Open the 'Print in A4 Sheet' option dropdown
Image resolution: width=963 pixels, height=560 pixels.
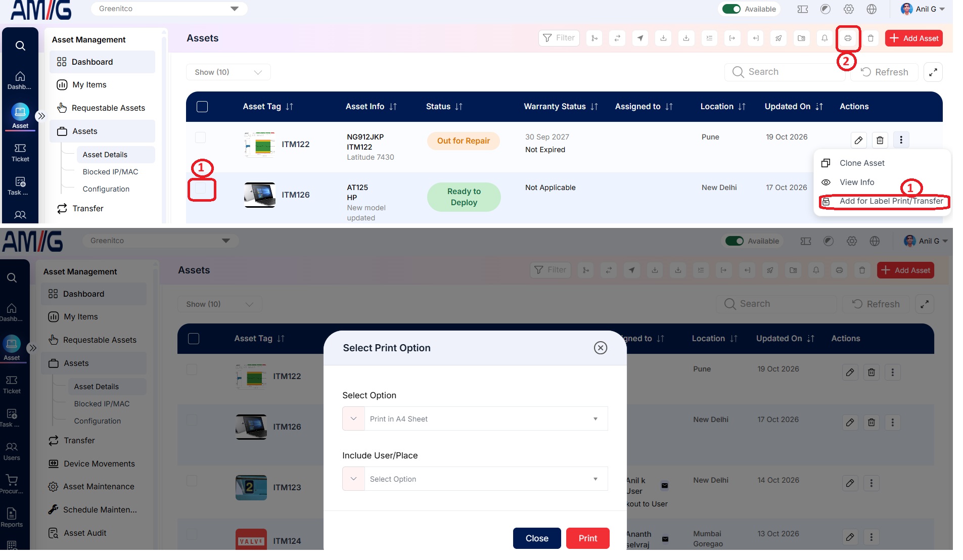point(475,419)
